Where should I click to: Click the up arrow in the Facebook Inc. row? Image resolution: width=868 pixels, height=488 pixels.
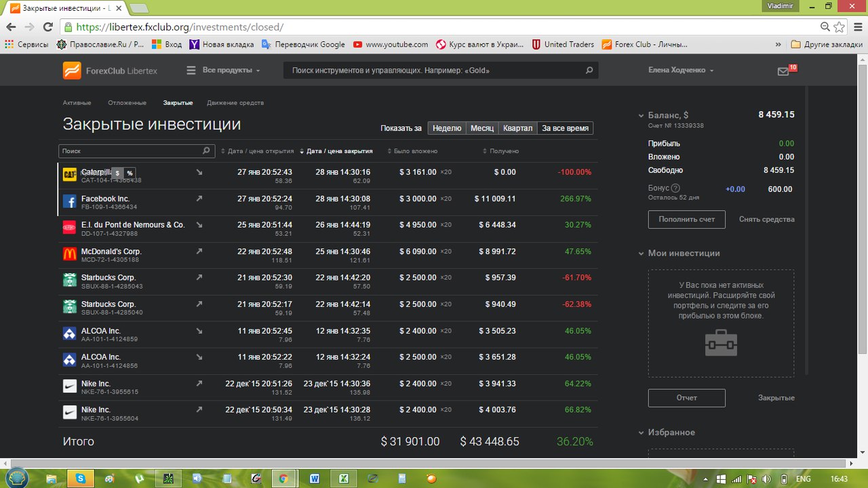199,199
